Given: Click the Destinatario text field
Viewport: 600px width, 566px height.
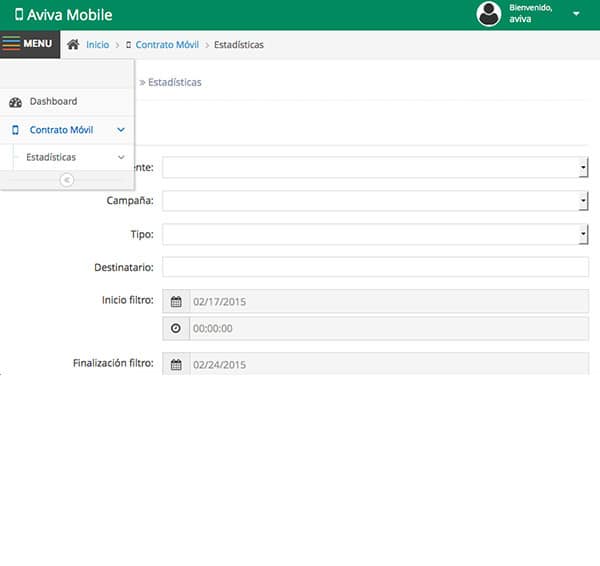Looking at the screenshot, I should tap(375, 267).
